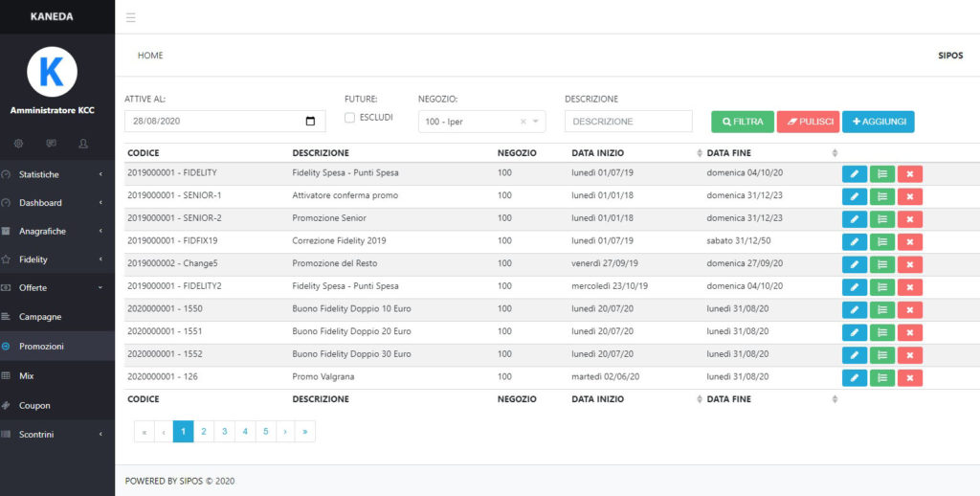This screenshot has width=980, height=496.
Task: Click the user profile icon in sidebar
Action: (x=83, y=144)
